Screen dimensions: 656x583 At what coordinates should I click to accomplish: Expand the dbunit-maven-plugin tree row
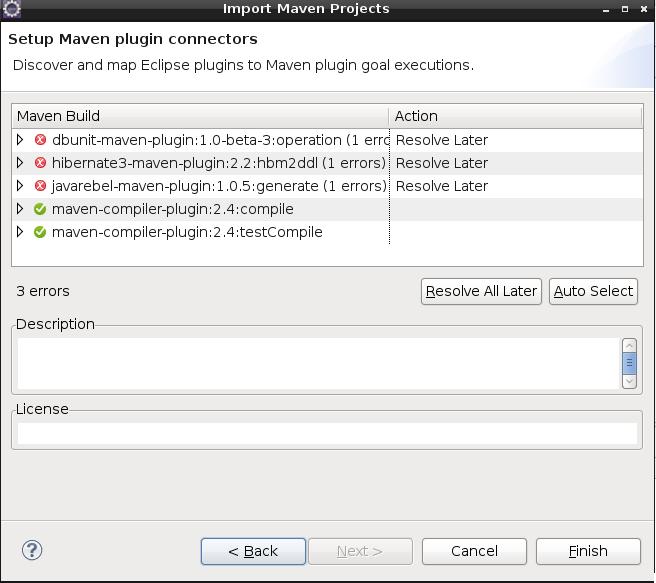tap(21, 140)
